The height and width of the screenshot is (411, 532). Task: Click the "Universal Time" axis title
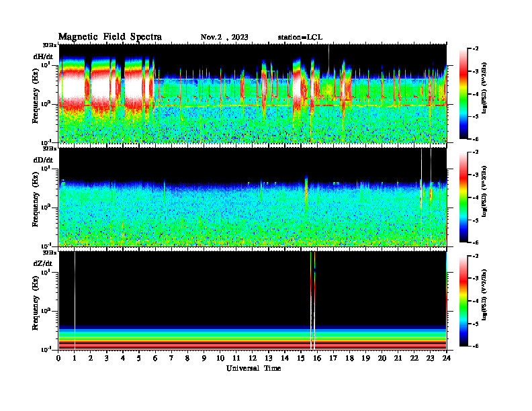tap(253, 368)
